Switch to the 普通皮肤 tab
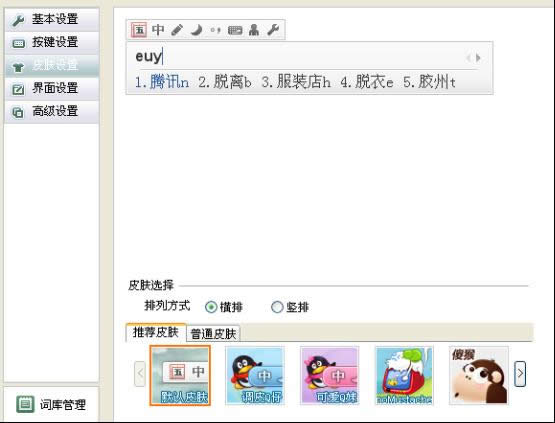Viewport: 555px width, 423px height. pos(213,333)
